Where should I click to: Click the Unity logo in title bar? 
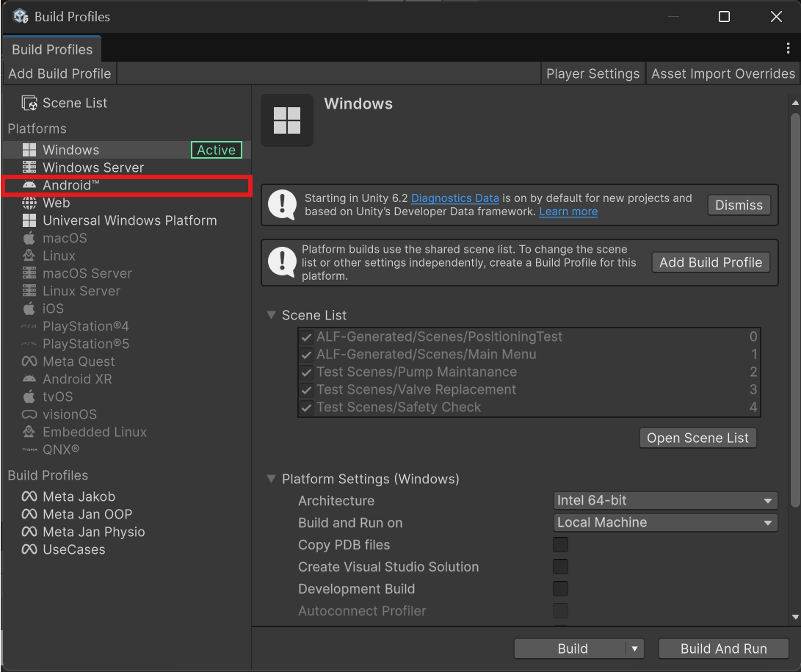tap(21, 16)
